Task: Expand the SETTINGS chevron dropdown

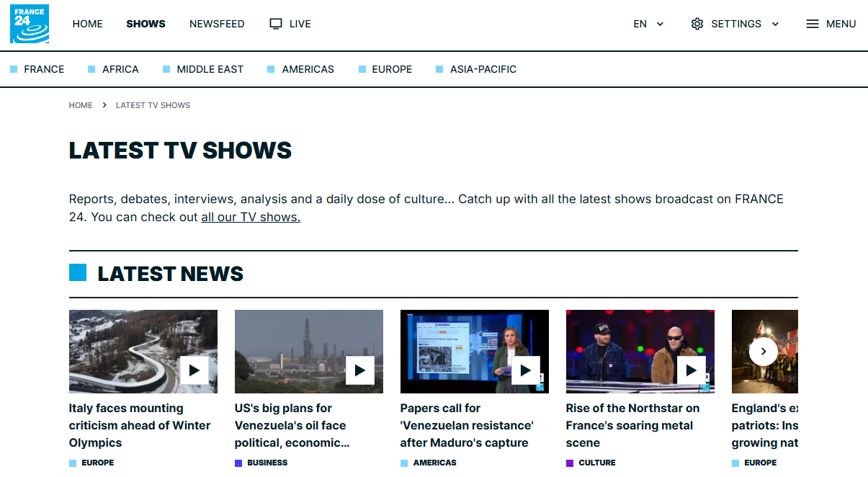Action: tap(775, 23)
